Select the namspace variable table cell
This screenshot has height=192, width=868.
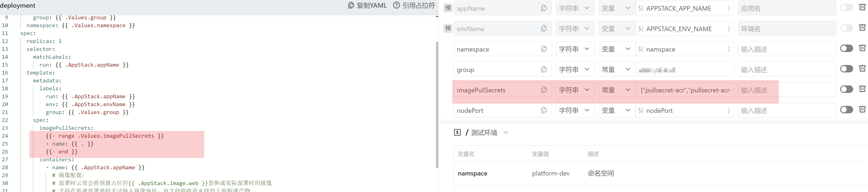472,173
